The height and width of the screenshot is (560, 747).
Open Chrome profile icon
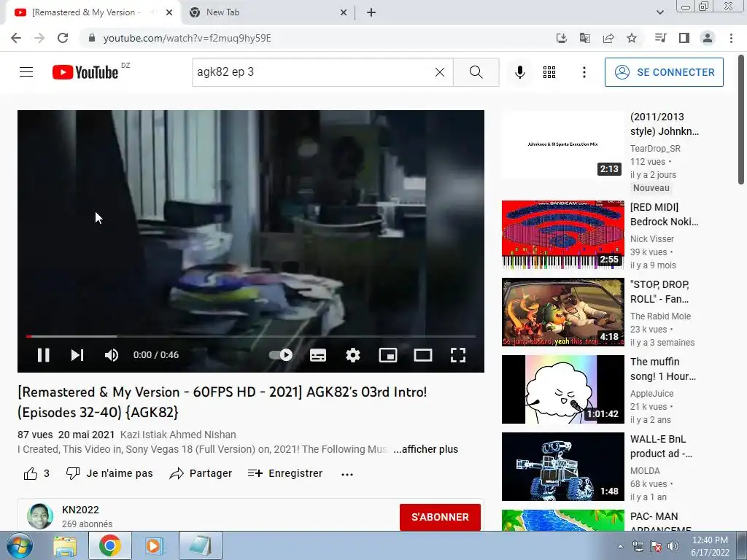click(708, 38)
